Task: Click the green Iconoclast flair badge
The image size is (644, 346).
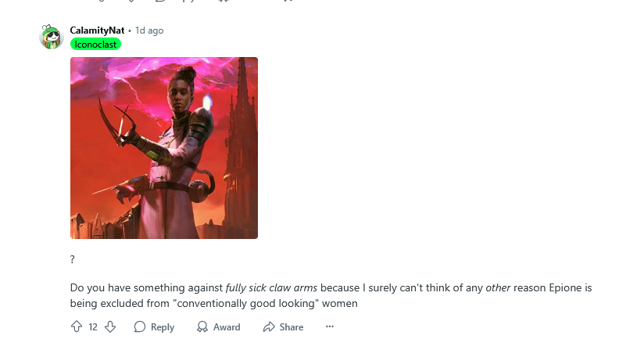Action: coord(95,44)
